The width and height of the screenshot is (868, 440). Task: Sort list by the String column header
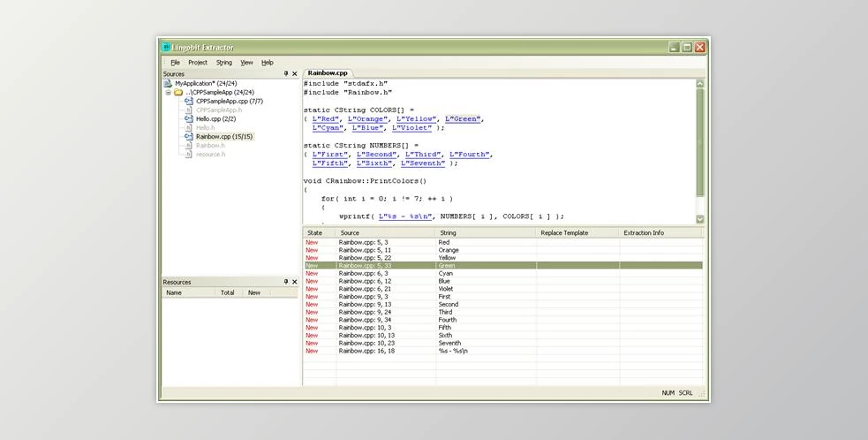(485, 232)
